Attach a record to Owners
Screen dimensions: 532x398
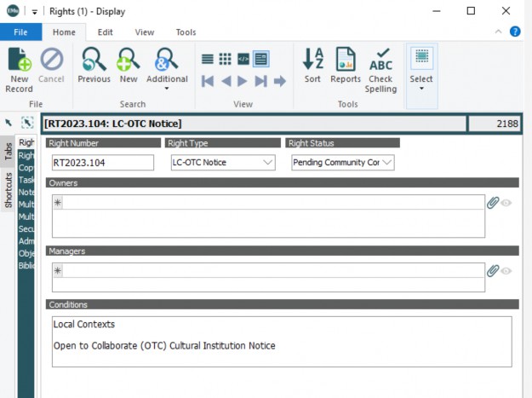coord(492,203)
